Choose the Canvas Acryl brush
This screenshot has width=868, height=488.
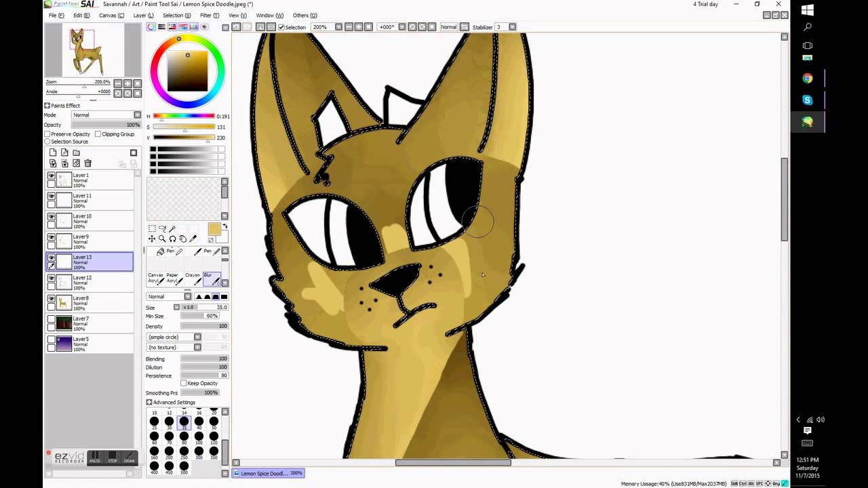156,279
